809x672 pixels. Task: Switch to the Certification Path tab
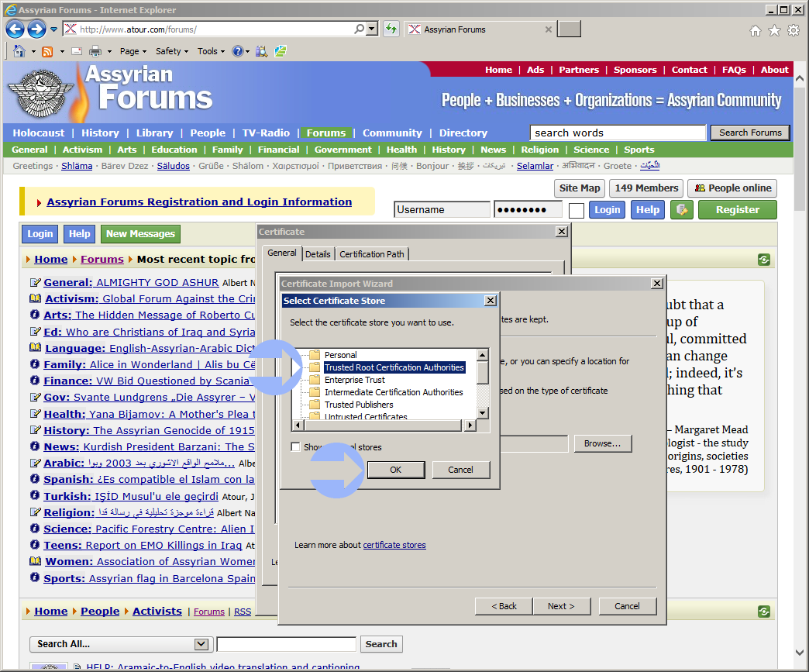pyautogui.click(x=372, y=254)
